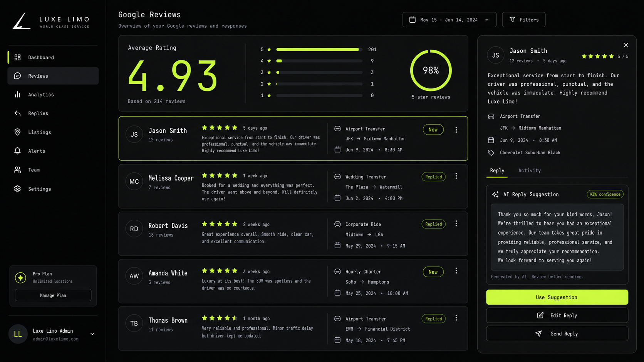The image size is (644, 362).
Task: Open the Listings location pin icon
Action: 17,132
